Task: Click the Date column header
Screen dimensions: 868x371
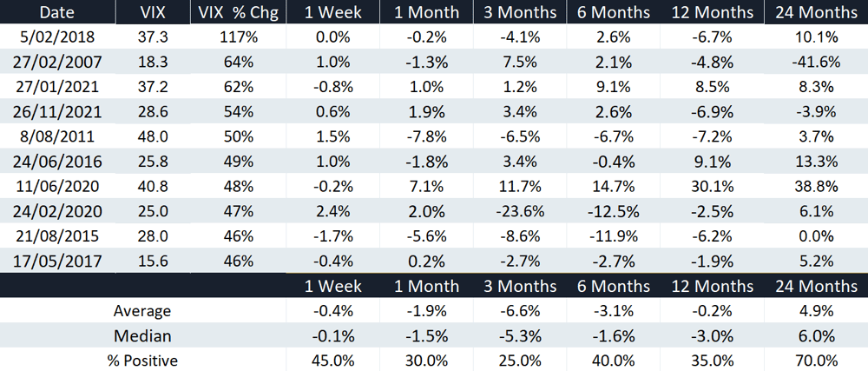Action: 57,12
